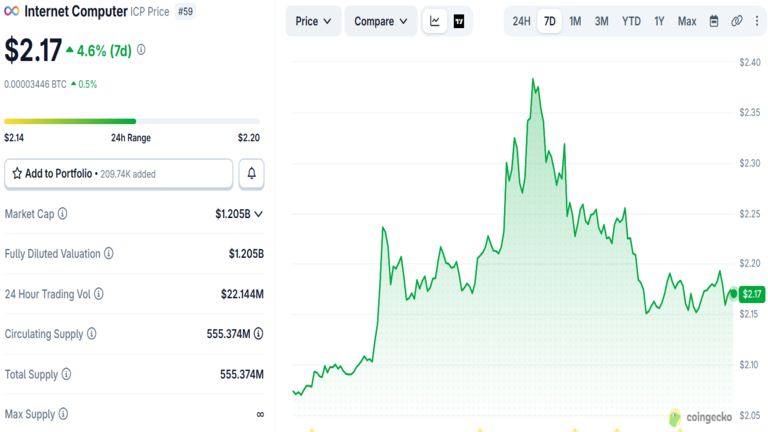Click the infinity Max Supply value
Image resolution: width=768 pixels, height=432 pixels.
260,414
